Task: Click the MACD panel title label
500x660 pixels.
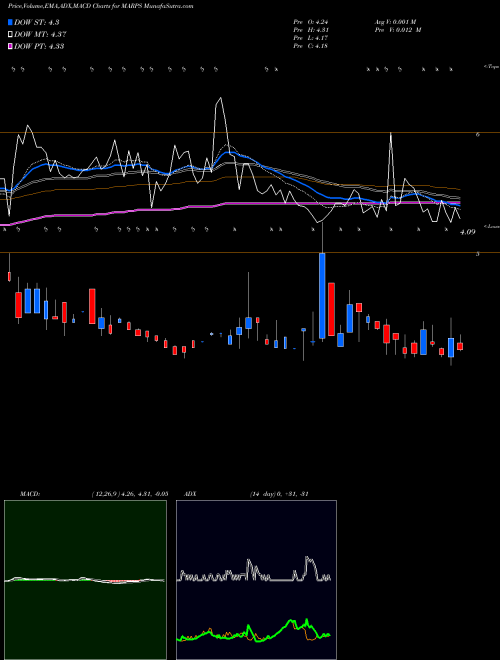Action: (30, 494)
